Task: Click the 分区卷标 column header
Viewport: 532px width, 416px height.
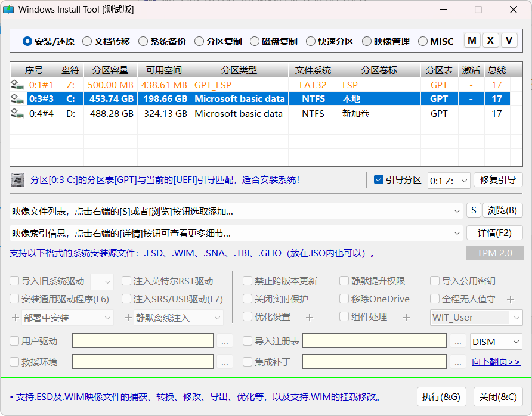Action: coord(380,70)
